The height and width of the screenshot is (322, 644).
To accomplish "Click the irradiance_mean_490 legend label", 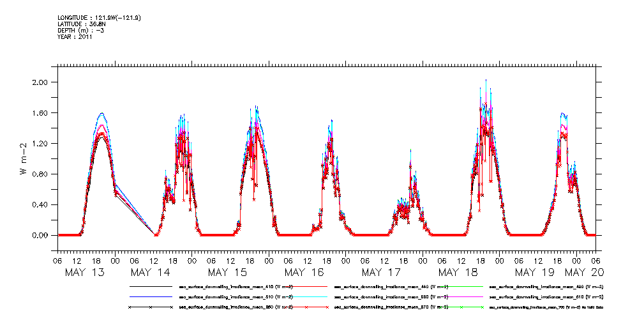I will 546,286.
